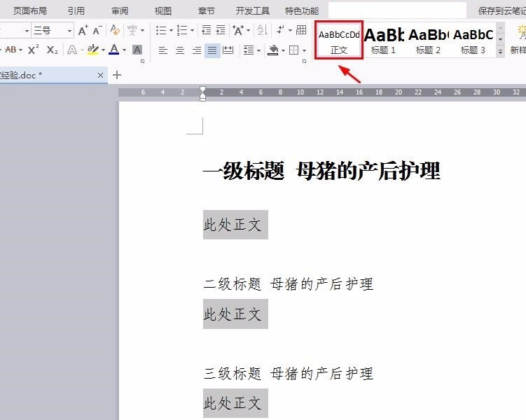Click the heading 一级标题 母猪的产后护理
The height and width of the screenshot is (420, 526).
click(321, 171)
